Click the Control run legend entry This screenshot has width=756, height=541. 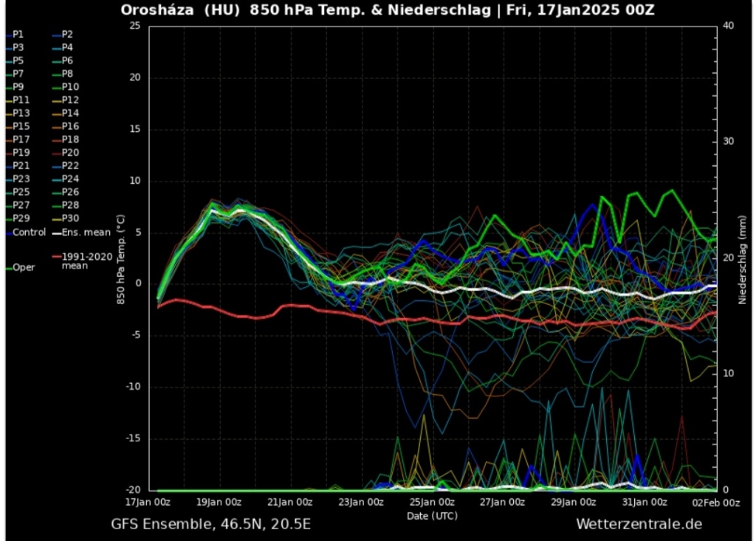tap(29, 232)
